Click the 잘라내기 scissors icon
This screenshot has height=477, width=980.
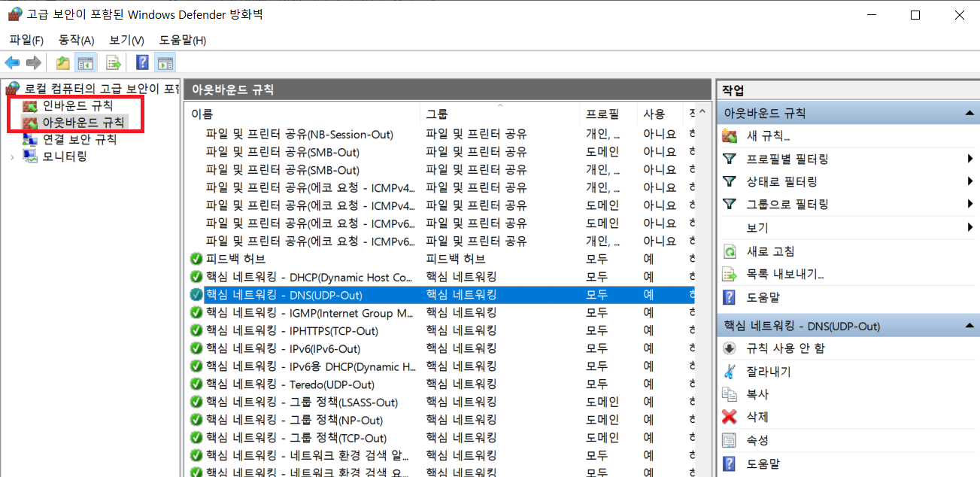pyautogui.click(x=730, y=372)
